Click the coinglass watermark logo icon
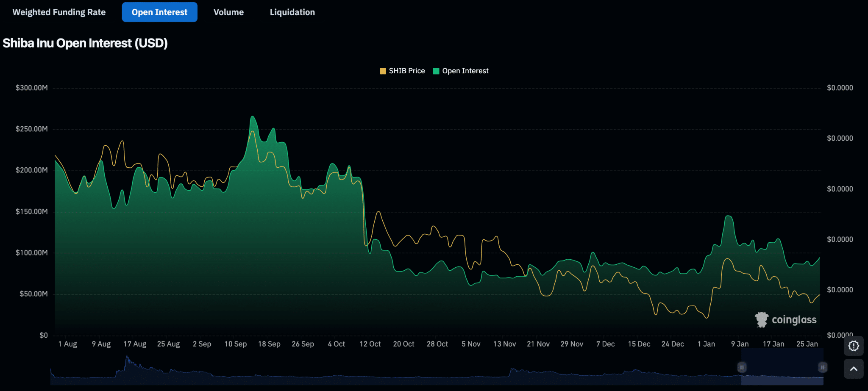This screenshot has width=868, height=391. click(x=761, y=320)
